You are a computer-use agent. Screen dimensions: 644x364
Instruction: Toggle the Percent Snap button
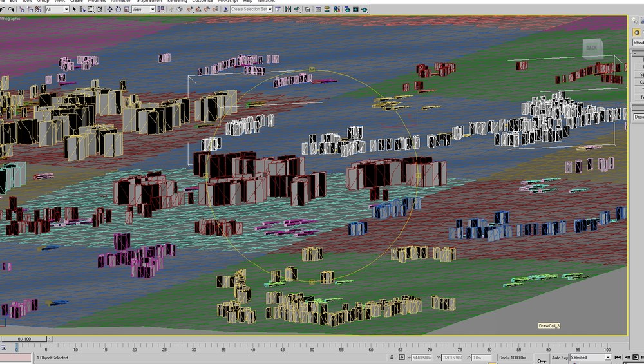tap(207, 9)
